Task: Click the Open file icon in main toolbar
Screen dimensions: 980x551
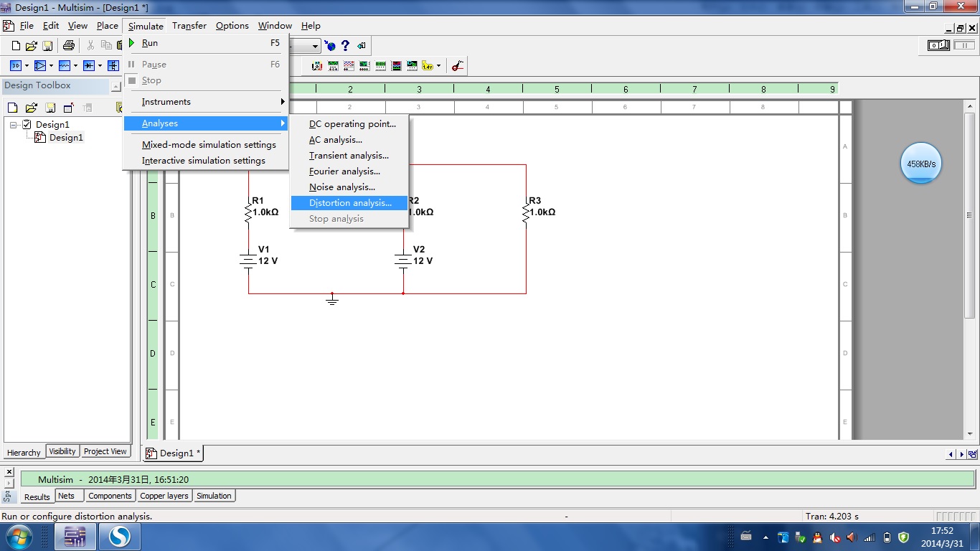Action: click(32, 46)
